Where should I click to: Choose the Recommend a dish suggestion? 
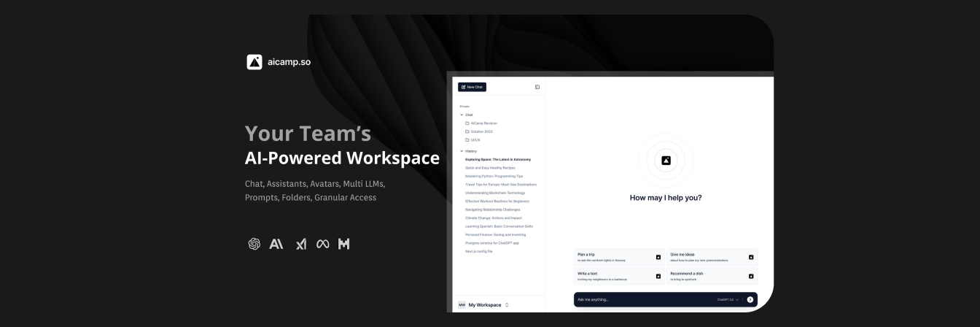711,276
